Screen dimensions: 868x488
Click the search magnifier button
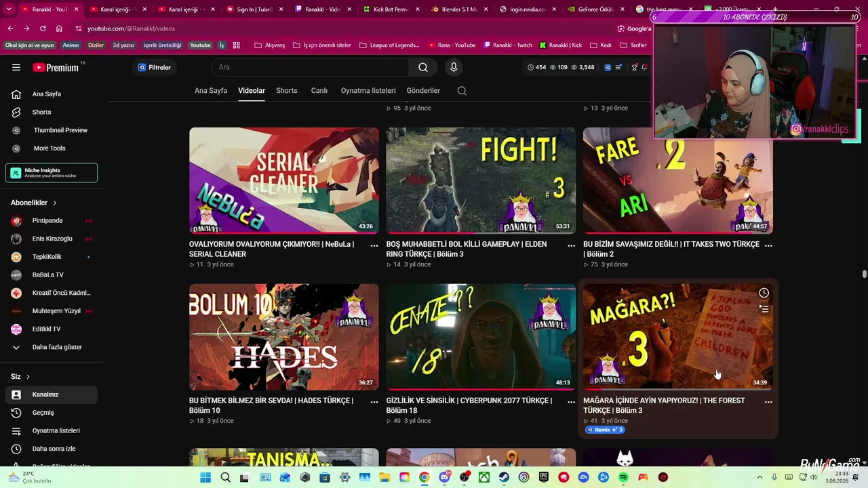pos(423,67)
